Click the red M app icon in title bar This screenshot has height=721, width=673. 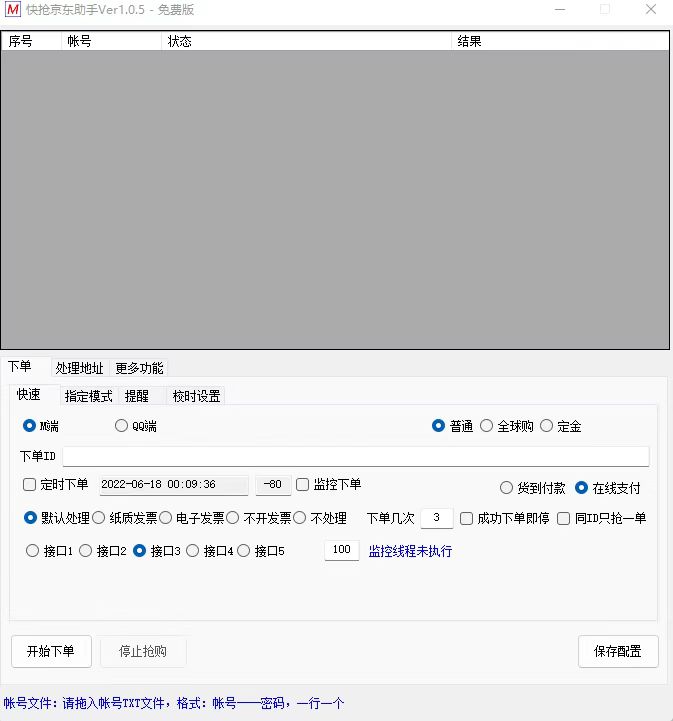(x=12, y=9)
